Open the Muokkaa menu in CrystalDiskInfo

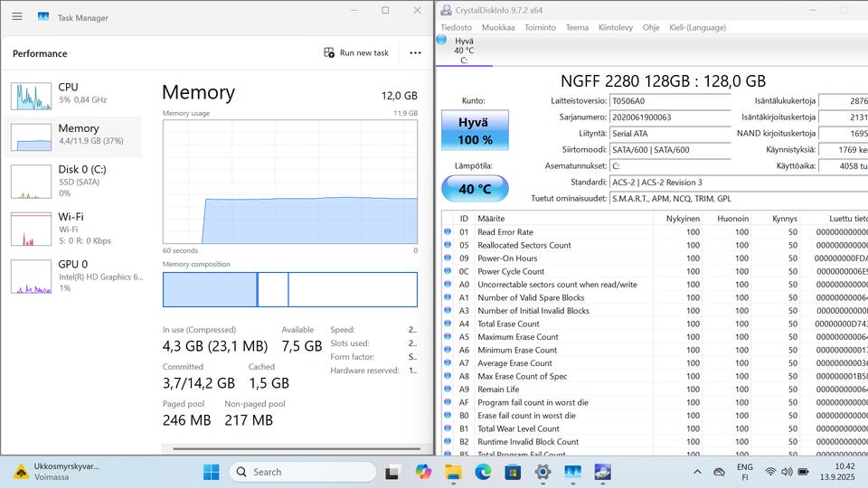click(x=498, y=27)
